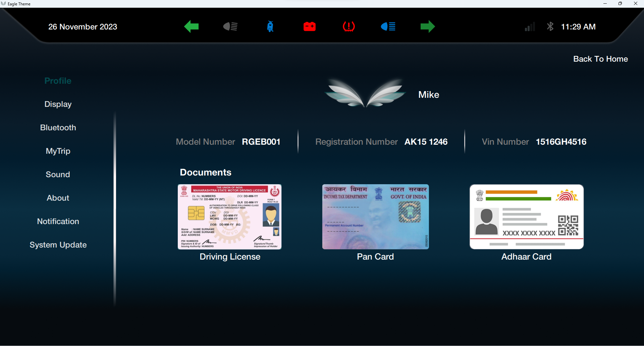Open the System Update section

[x=58, y=245]
